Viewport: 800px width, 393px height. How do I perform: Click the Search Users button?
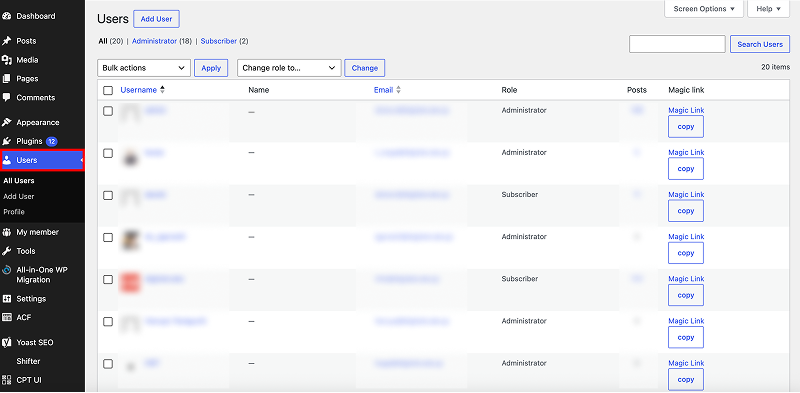(x=760, y=44)
